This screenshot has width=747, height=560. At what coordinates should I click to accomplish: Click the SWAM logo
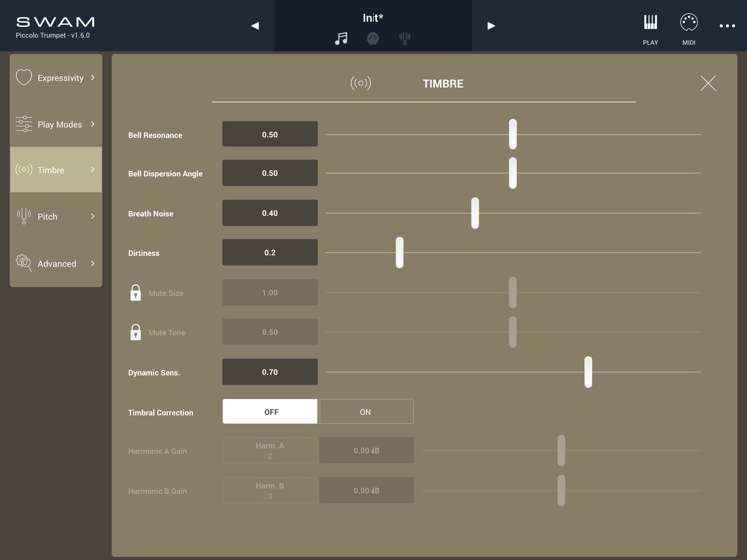55,22
